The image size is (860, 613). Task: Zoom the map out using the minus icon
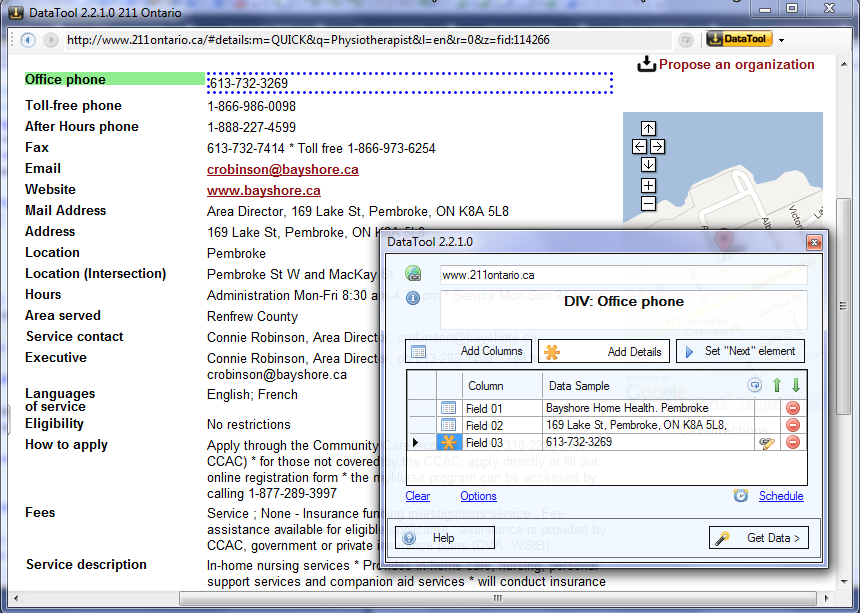tap(648, 203)
